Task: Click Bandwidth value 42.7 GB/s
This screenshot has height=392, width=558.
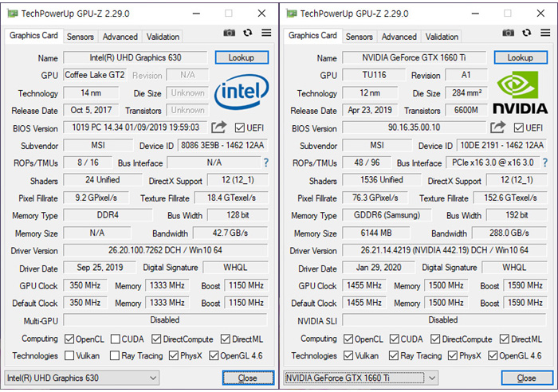Action: (230, 233)
